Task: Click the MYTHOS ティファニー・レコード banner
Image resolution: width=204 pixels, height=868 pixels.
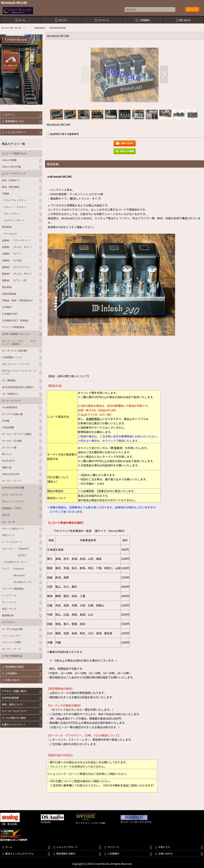Action: coord(86,817)
